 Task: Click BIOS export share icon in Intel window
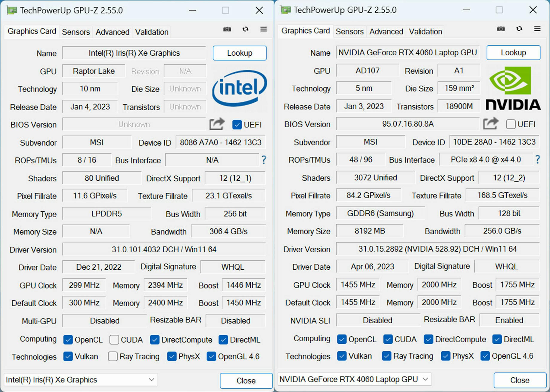(217, 124)
